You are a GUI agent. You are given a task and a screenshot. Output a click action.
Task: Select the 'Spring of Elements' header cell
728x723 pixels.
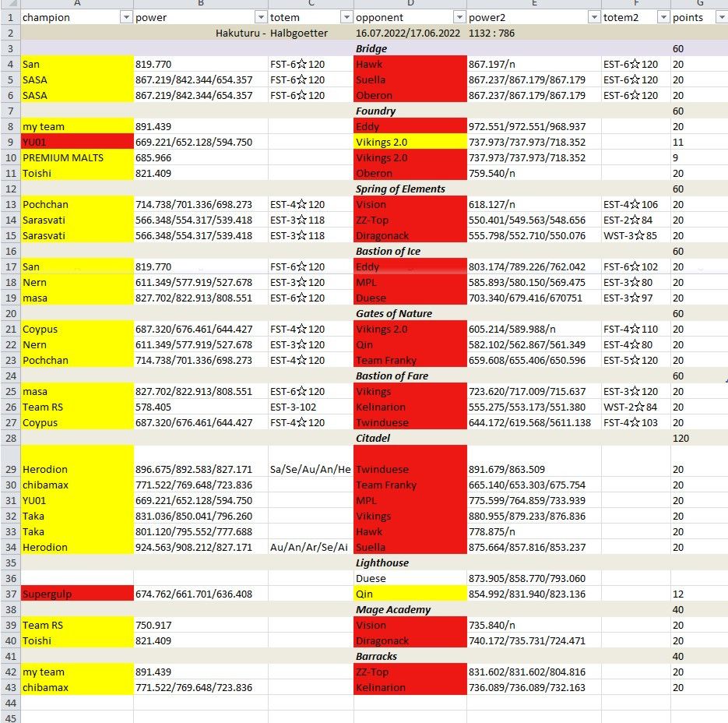tap(410, 189)
